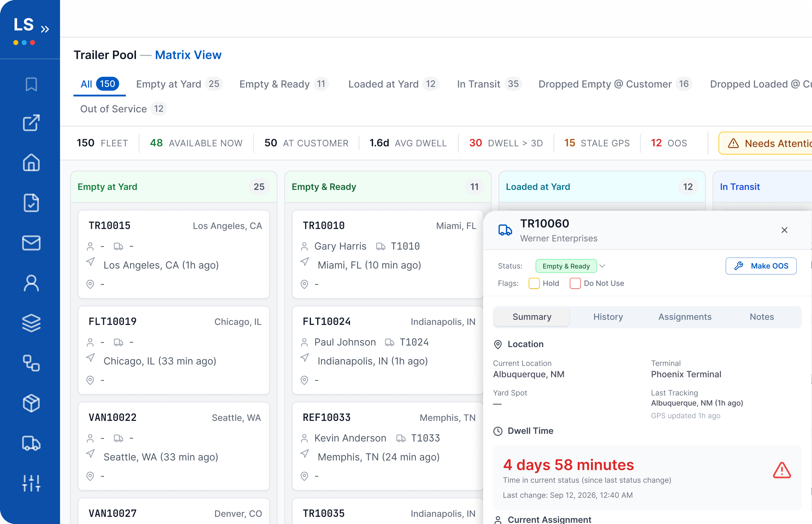
Task: Open the Matrix View link
Action: (x=188, y=55)
